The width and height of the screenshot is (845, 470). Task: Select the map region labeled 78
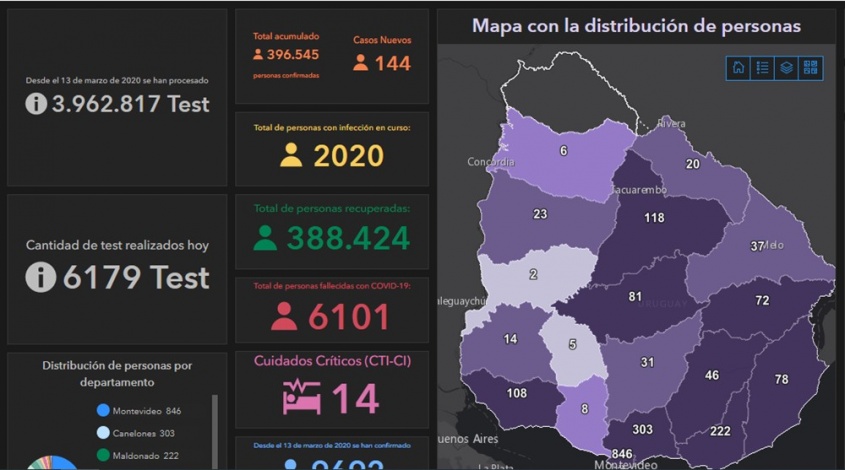tap(781, 379)
